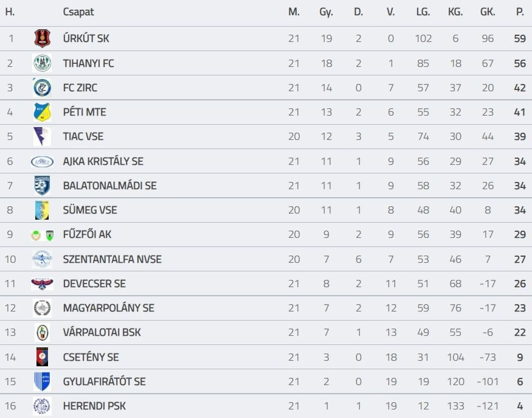The image size is (532, 418).
Task: Click the Sümeg VSE team crest
Action: (x=42, y=210)
